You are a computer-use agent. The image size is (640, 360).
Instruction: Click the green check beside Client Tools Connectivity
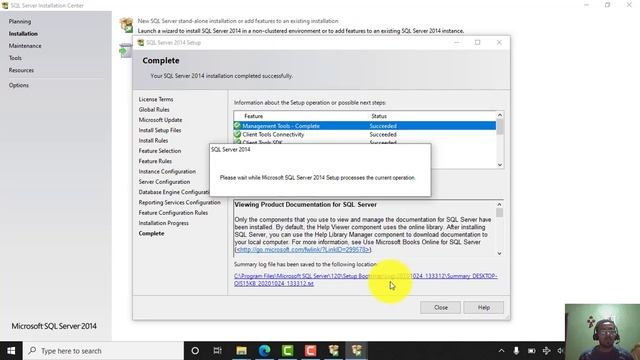click(x=237, y=134)
